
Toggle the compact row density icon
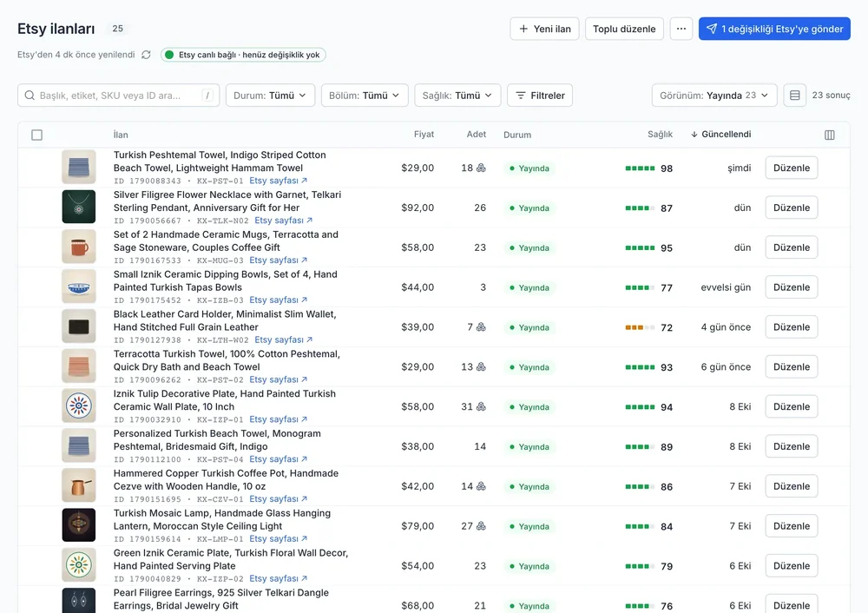click(x=794, y=96)
